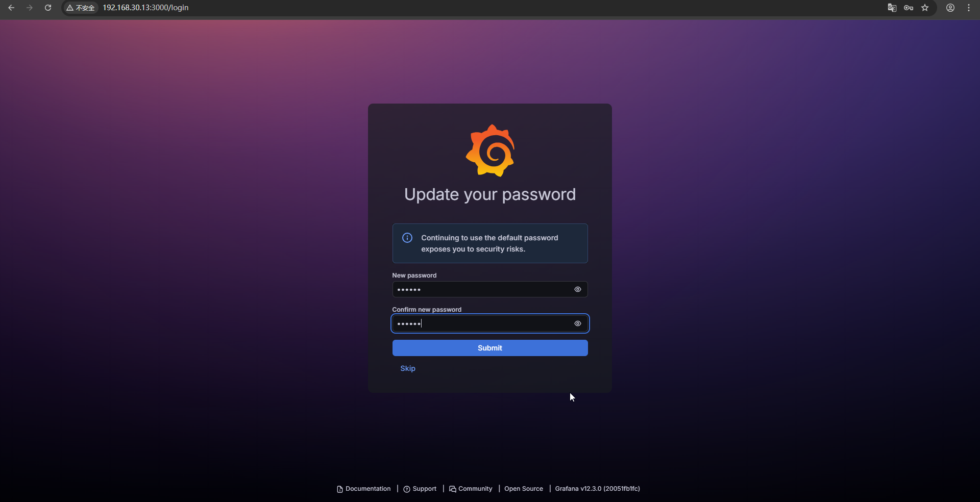Click the Grafana v12.3.0 version link
This screenshot has width=980, height=502.
point(598,489)
